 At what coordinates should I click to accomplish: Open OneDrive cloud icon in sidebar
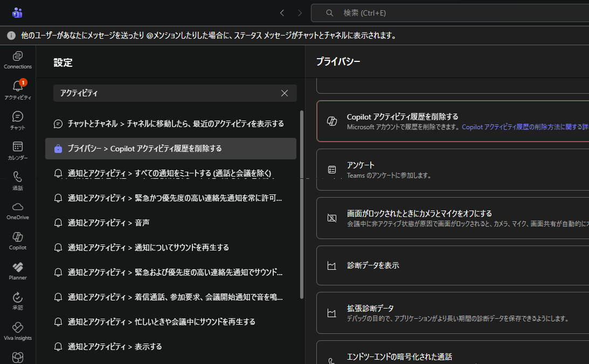click(x=18, y=210)
